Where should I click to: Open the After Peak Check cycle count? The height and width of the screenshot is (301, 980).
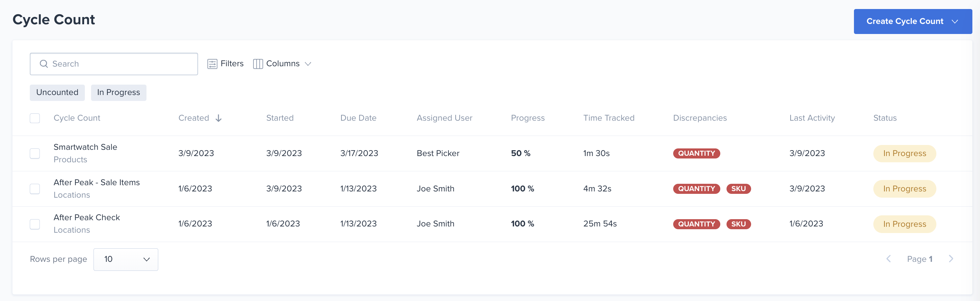pos(86,217)
